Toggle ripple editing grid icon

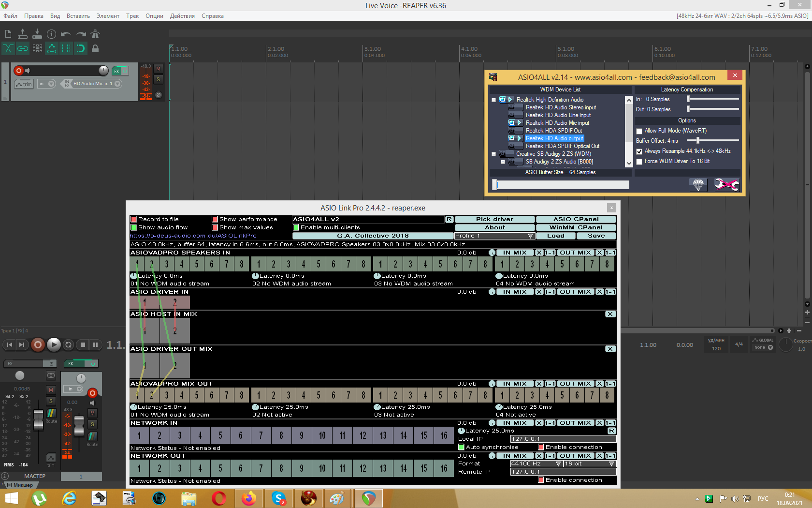[x=37, y=48]
